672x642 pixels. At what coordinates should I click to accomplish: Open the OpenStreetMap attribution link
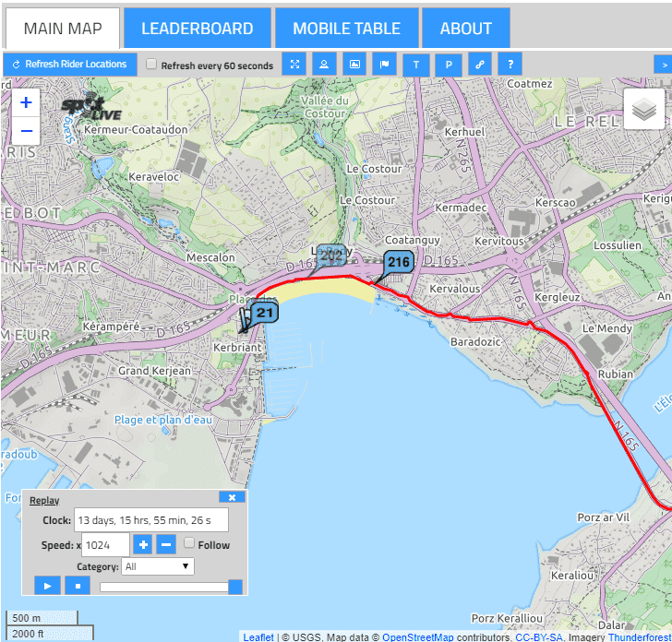tap(418, 636)
